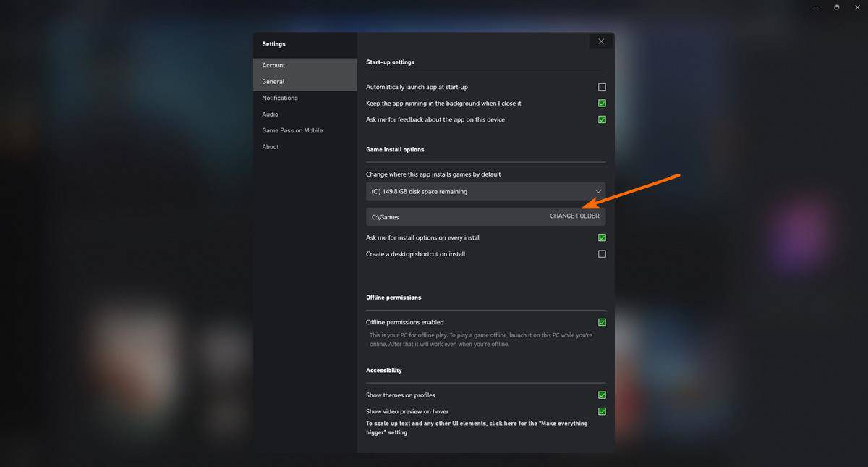868x467 pixels.
Task: Enable create a desktop shortcut on install
Action: [601, 253]
